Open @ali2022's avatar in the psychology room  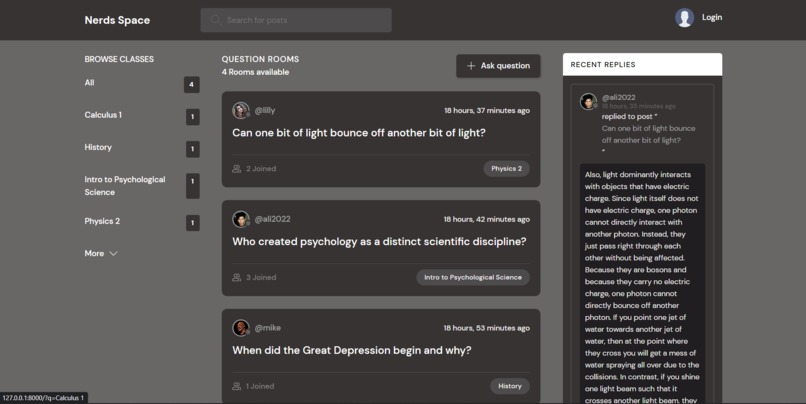point(241,219)
